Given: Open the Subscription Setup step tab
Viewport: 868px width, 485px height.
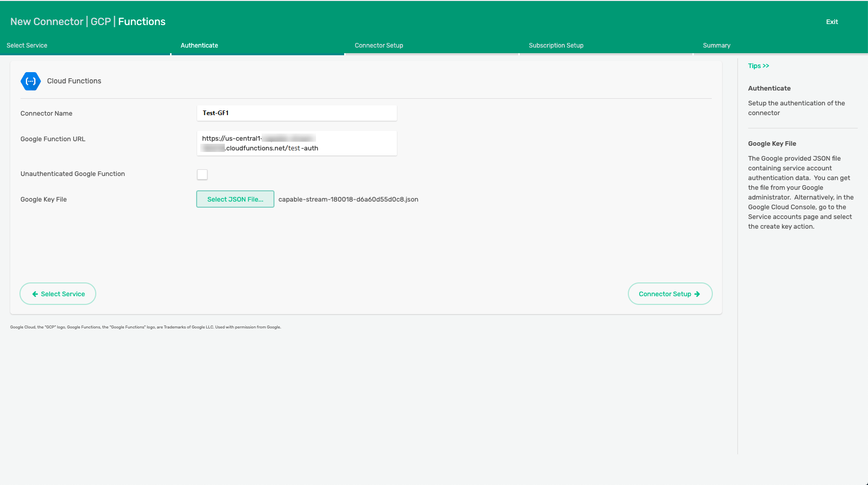Looking at the screenshot, I should 556,46.
